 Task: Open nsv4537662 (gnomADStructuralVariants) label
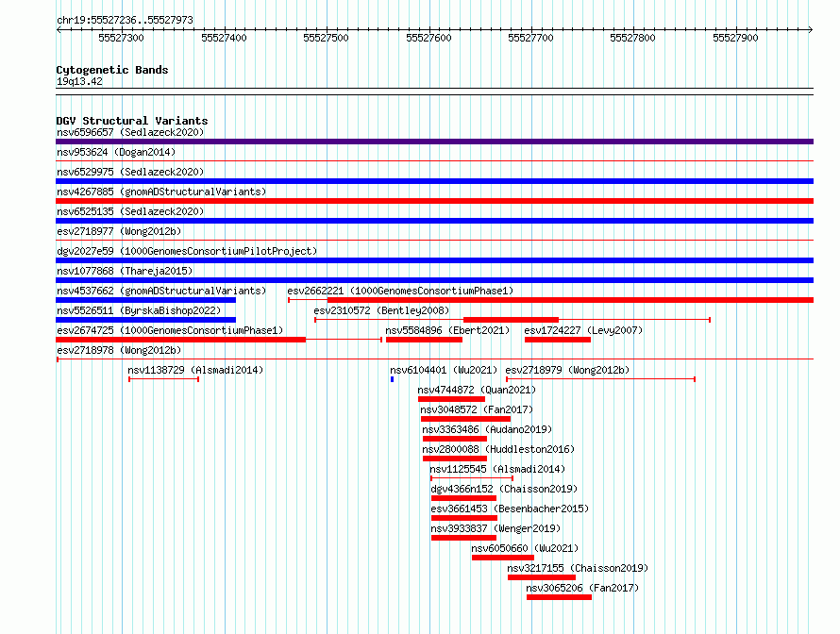click(x=161, y=291)
